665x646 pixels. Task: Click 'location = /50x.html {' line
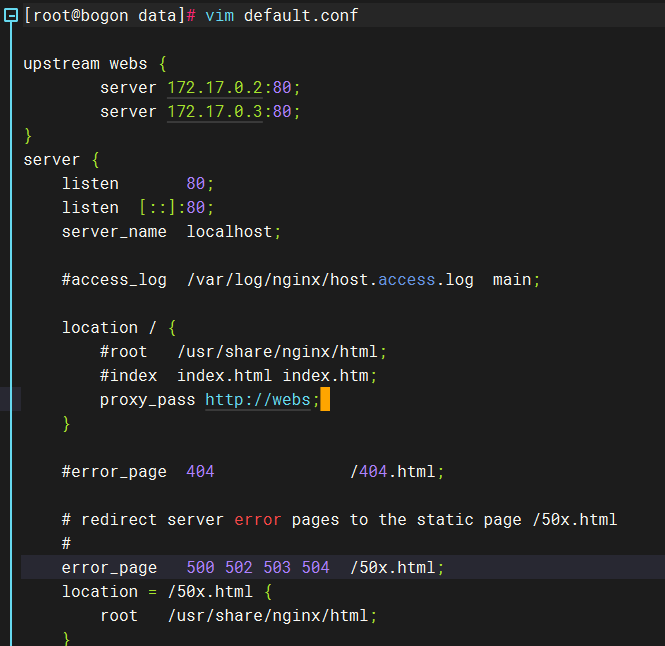point(167,592)
